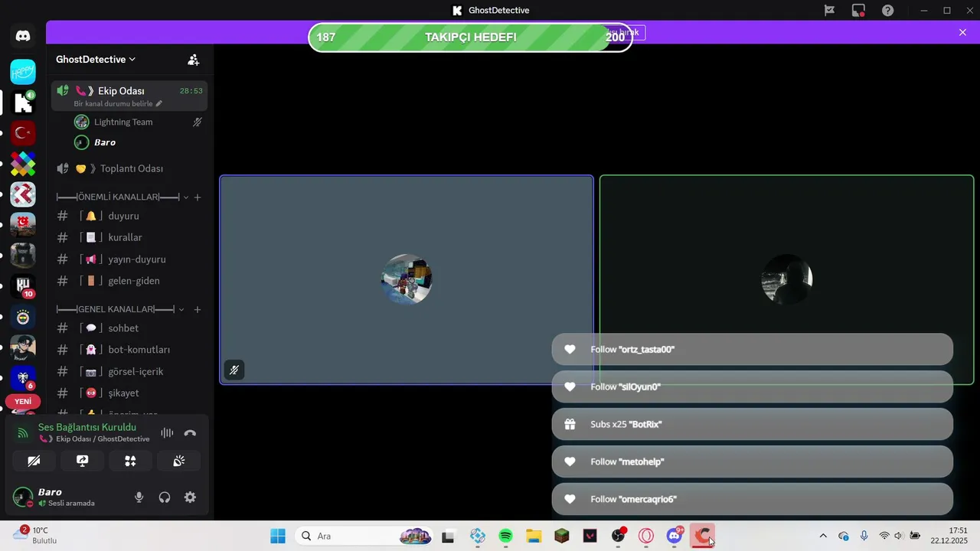
Task: Click the 'Subs x25 BotRix' alert
Action: (752, 424)
